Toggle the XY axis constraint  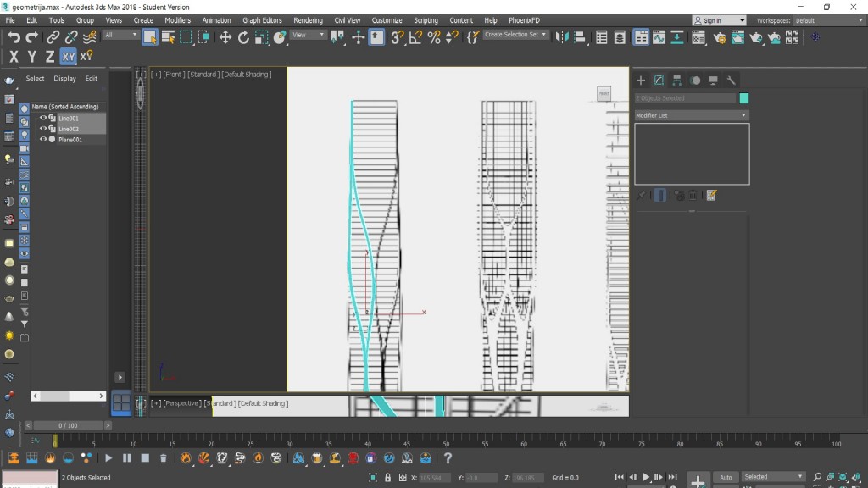pos(68,57)
